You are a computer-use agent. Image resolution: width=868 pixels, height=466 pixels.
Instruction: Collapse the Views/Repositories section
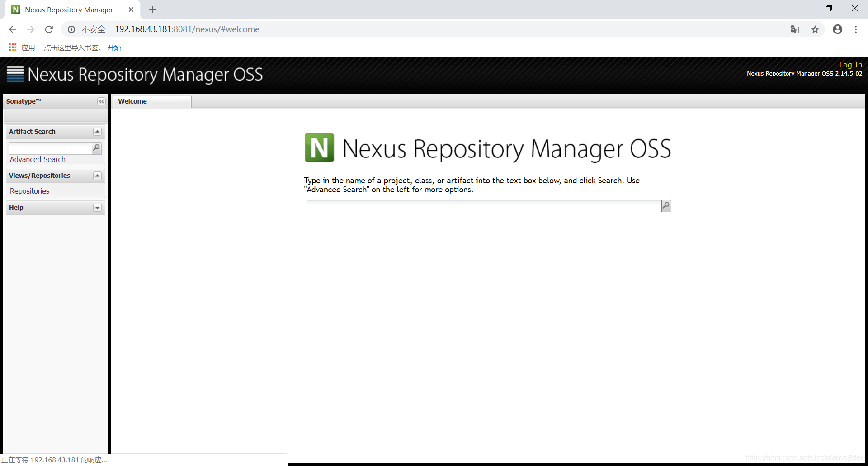point(97,176)
